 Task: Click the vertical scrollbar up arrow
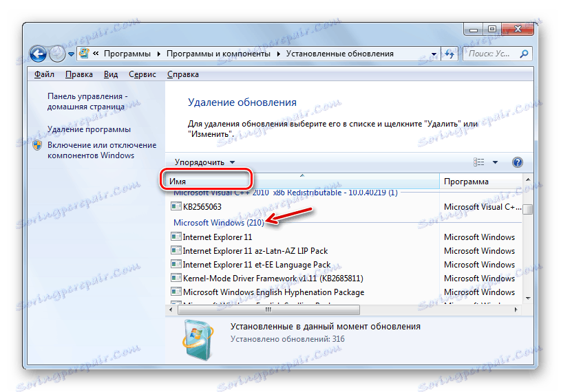pos(528,179)
